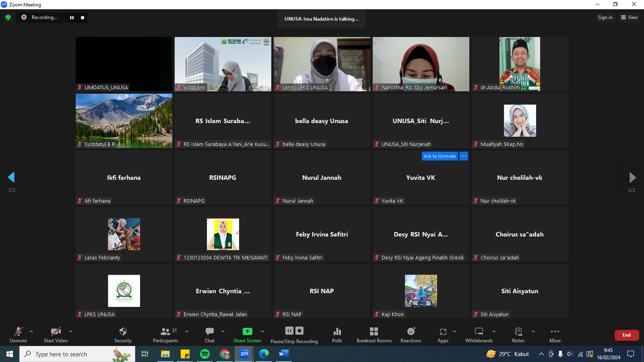Expand the share options arrow beside Share Screen
644x362 pixels.
tap(262, 331)
